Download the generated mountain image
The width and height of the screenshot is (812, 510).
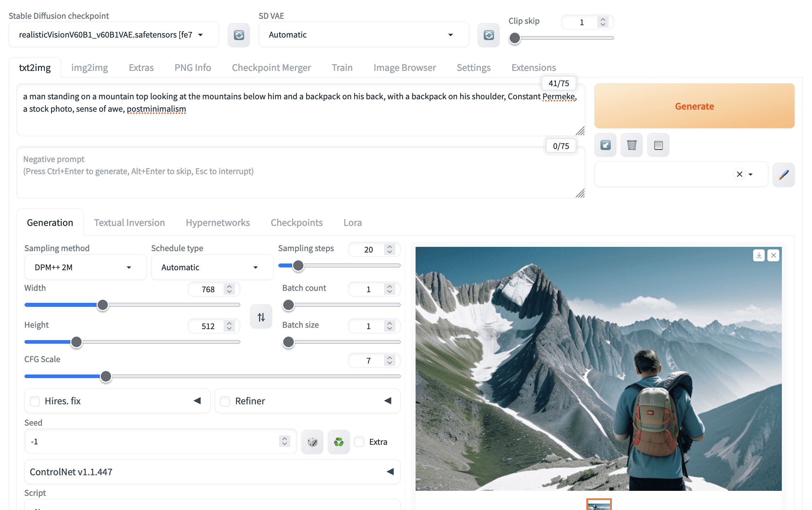point(759,255)
